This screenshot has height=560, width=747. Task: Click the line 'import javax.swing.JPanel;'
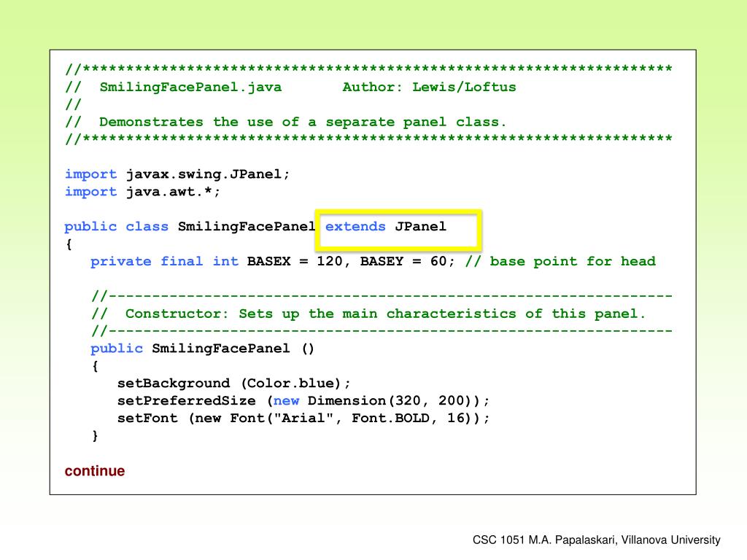tap(177, 174)
